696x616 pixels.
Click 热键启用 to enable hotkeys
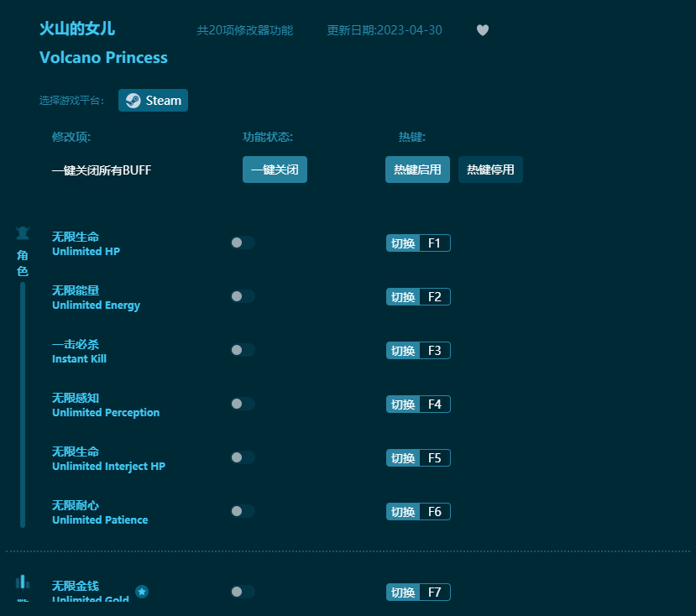coord(417,170)
